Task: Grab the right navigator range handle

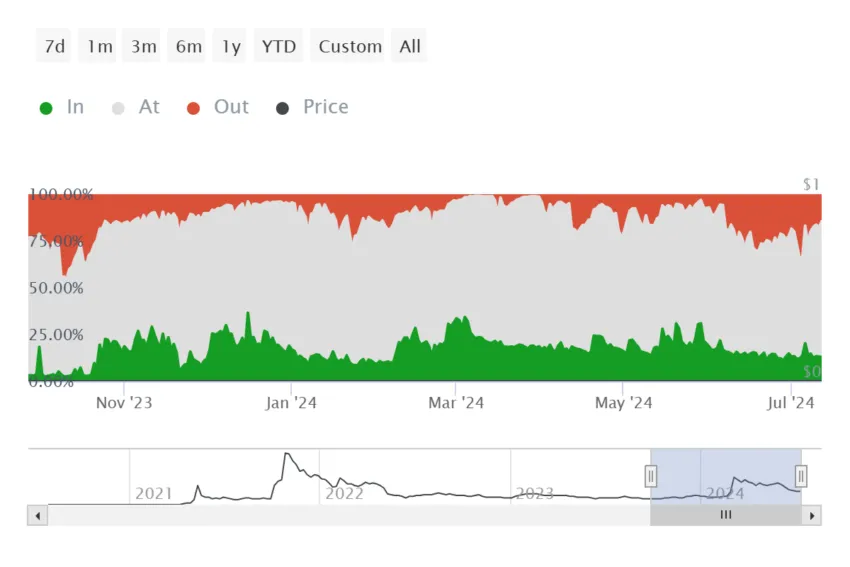Action: coord(801,476)
